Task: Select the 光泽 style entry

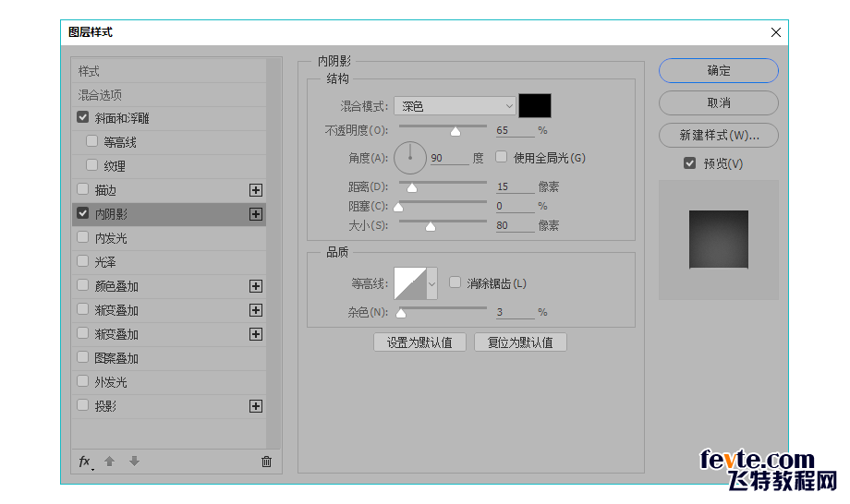Action: 169,262
